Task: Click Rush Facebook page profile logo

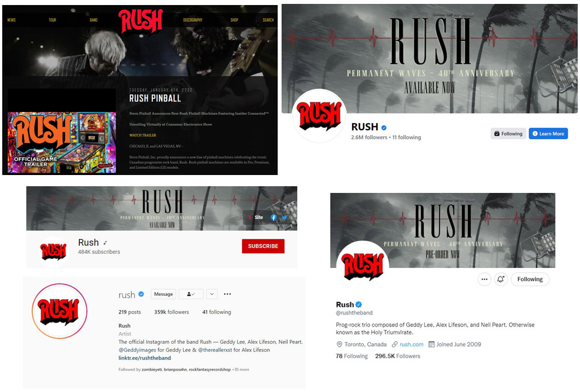Action: [319, 116]
